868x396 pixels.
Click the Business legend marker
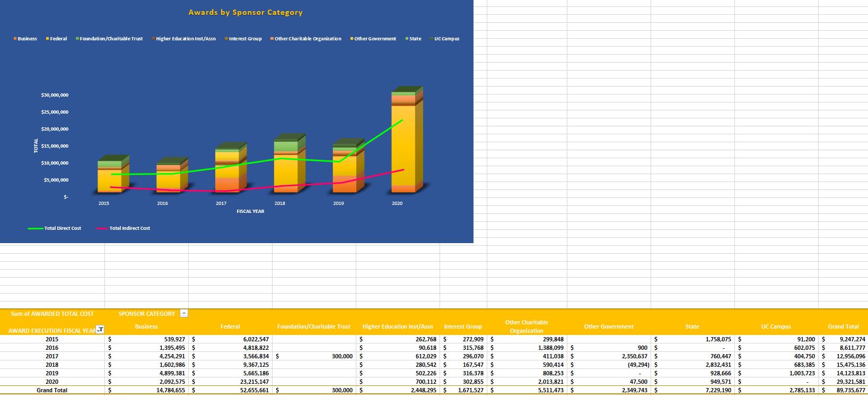[x=15, y=39]
